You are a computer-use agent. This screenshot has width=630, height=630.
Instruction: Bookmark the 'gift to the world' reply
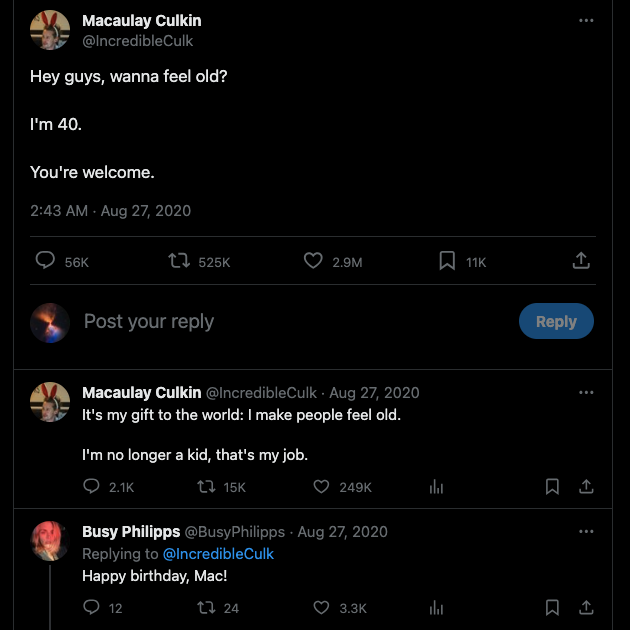pos(552,487)
